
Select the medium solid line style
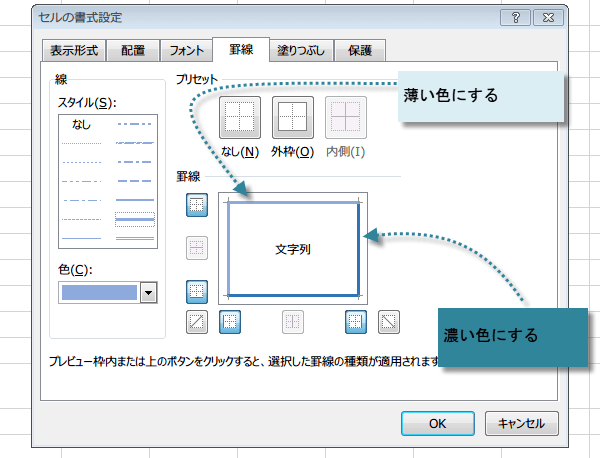tap(135, 200)
